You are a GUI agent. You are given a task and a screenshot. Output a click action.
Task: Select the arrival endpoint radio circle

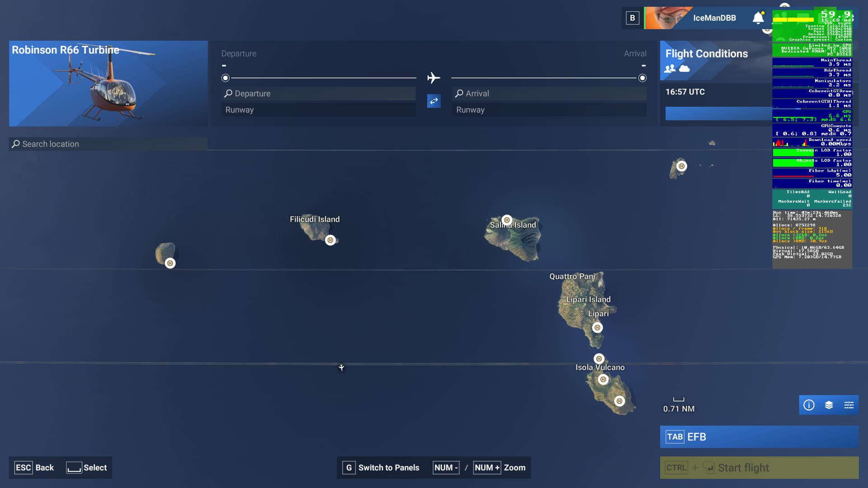click(x=642, y=78)
